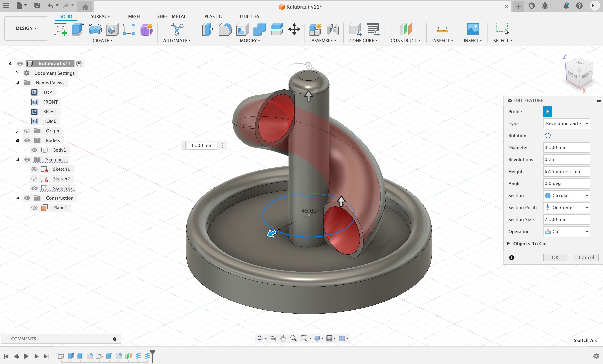The image size is (603, 364).
Task: Click the Section Size input field
Action: pos(567,220)
